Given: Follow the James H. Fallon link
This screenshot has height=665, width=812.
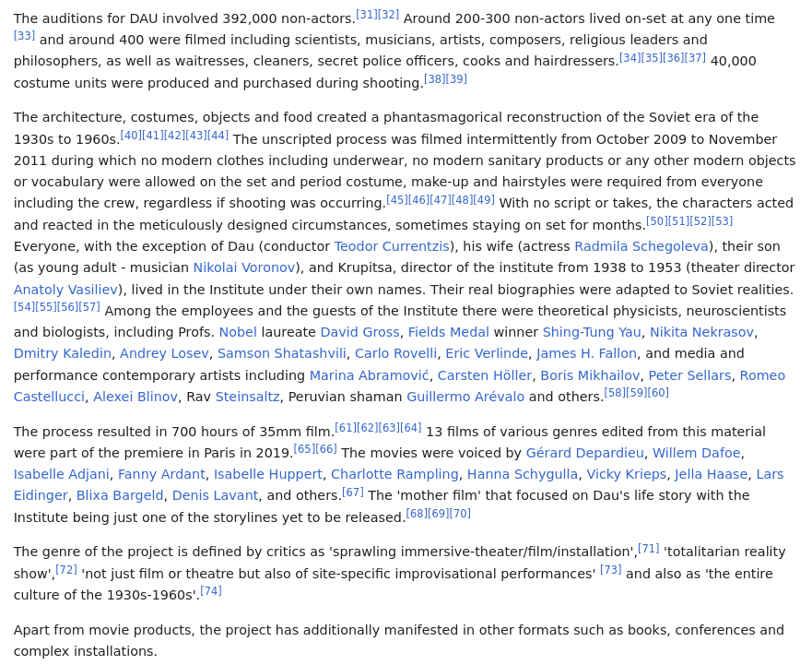Looking at the screenshot, I should click(x=587, y=353).
